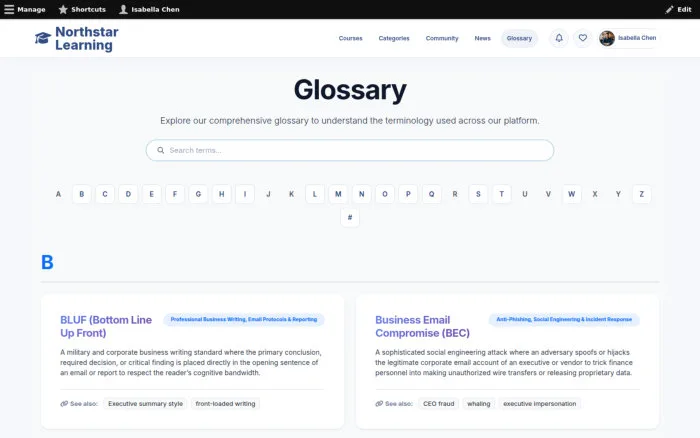Jump to letter Q in alphabet
The height and width of the screenshot is (438, 700).
coord(431,194)
